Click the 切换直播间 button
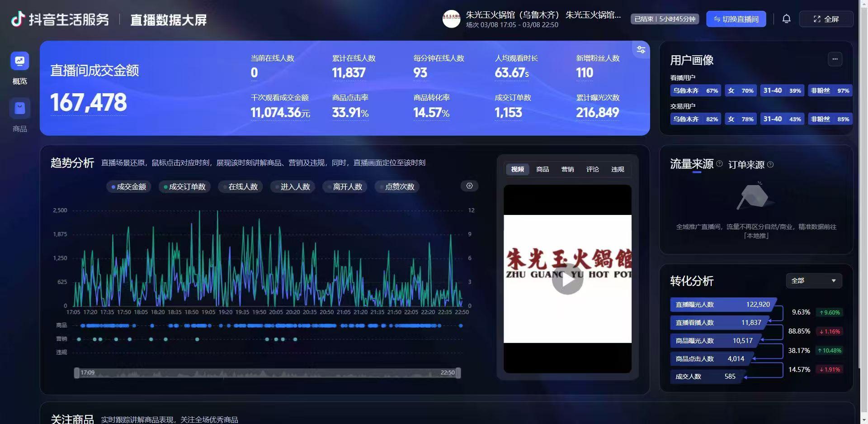The image size is (868, 424). [x=736, y=19]
